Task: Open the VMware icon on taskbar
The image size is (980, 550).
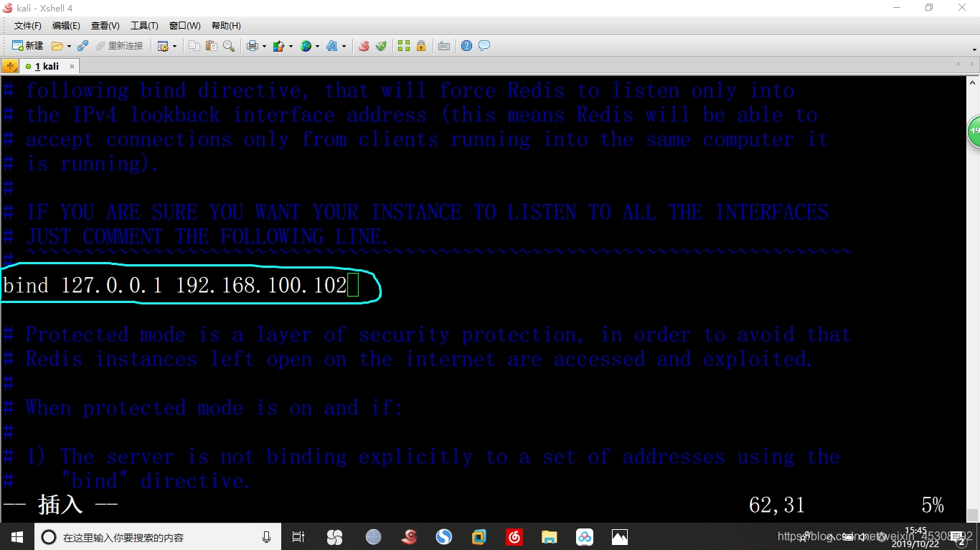Action: click(x=479, y=537)
